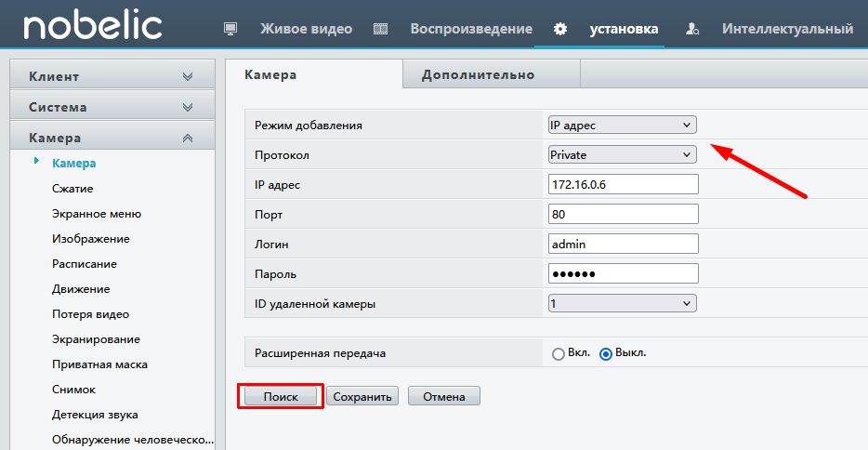Click the setup gear icon
Viewport: 868px width, 450px height.
pos(560,29)
